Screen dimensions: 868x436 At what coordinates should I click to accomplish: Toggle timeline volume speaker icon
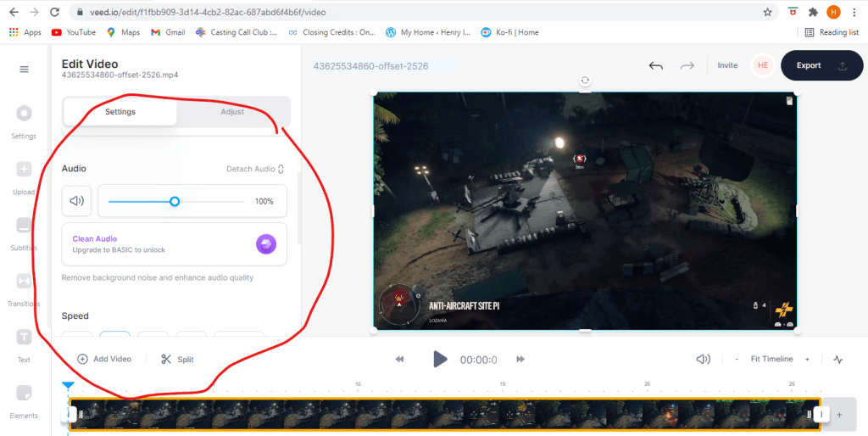pyautogui.click(x=703, y=359)
